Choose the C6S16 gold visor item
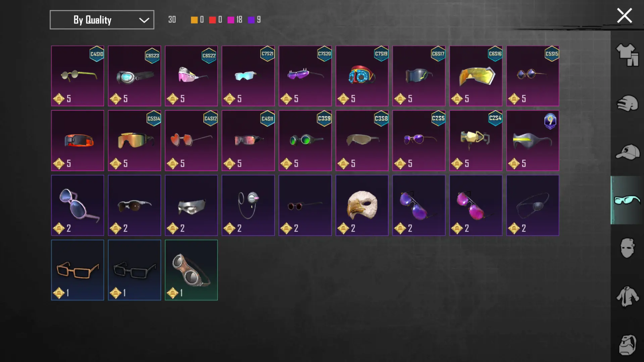This screenshot has width=644, height=362. pos(476,76)
